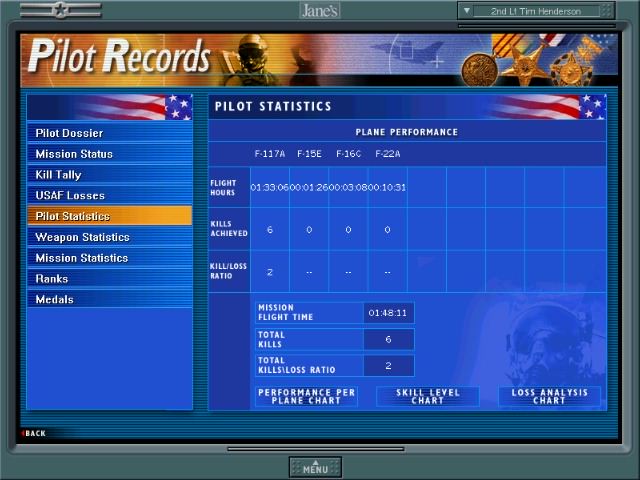This screenshot has width=640, height=480.
Task: Click the Mission Flight Time value field
Action: 388,313
